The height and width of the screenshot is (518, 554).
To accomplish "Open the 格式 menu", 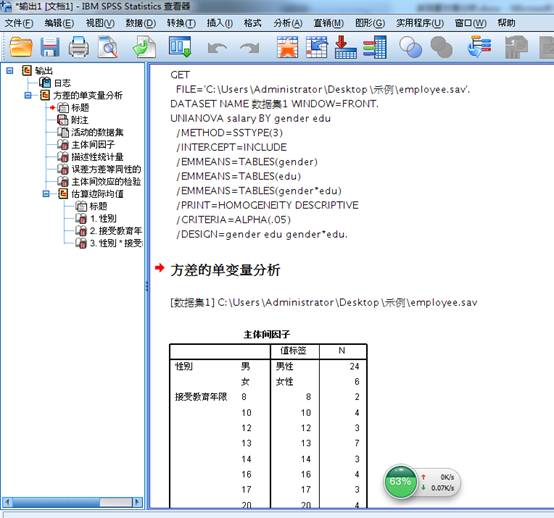I will 253,23.
